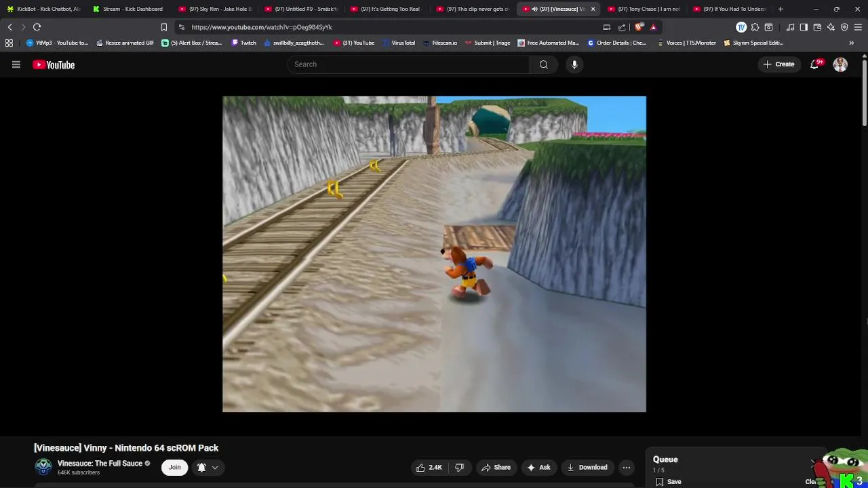Dislike the video with thumbs down
Image resolution: width=868 pixels, height=488 pixels.
[459, 467]
